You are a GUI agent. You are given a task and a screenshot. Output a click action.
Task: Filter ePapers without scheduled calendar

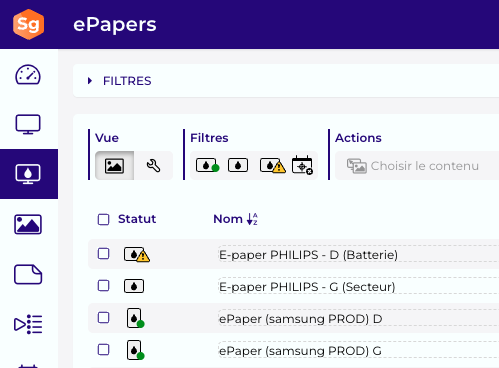click(x=302, y=165)
